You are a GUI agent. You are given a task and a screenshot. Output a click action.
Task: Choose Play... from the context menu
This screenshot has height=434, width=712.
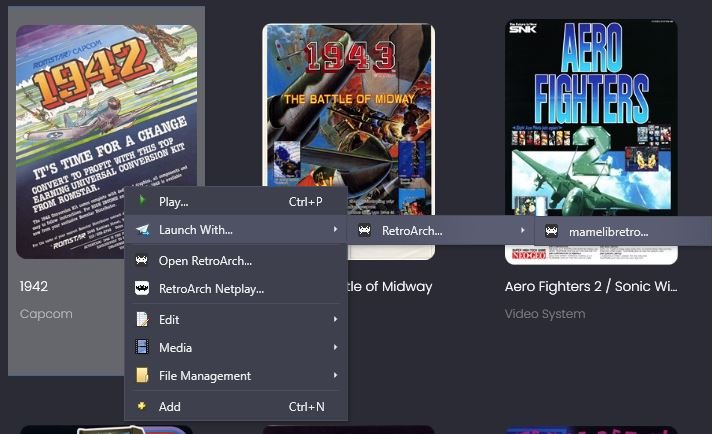pyautogui.click(x=236, y=201)
